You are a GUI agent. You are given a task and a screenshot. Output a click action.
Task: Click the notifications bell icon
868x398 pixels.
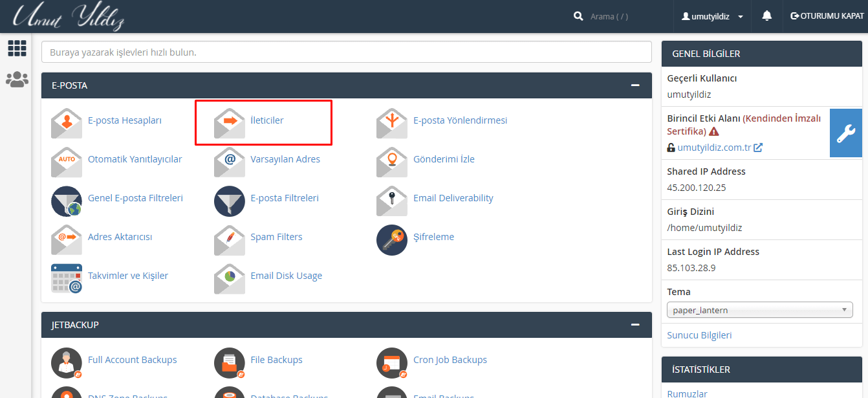click(767, 16)
